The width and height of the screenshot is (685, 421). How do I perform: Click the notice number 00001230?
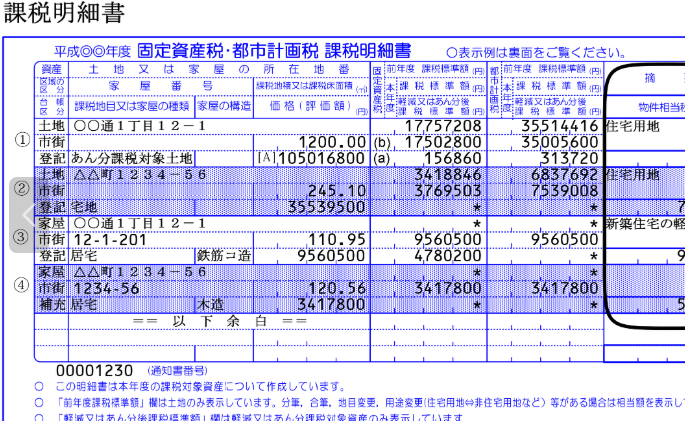[100, 370]
